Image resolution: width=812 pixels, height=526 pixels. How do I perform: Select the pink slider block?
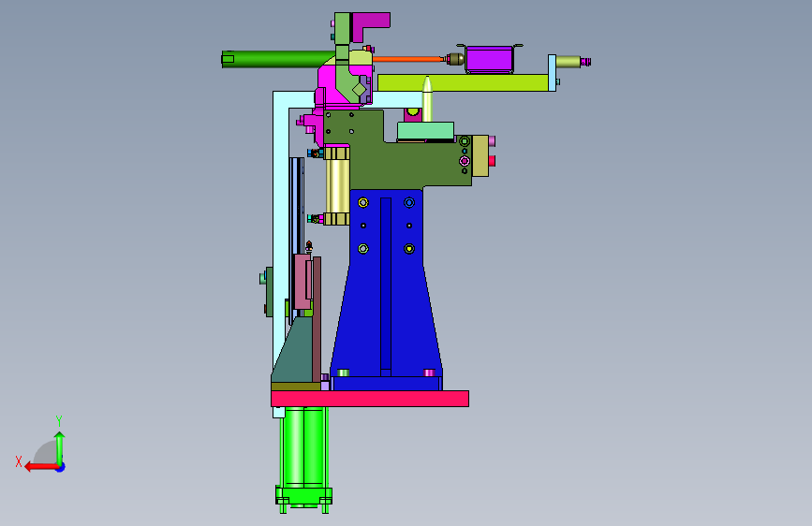(302, 282)
